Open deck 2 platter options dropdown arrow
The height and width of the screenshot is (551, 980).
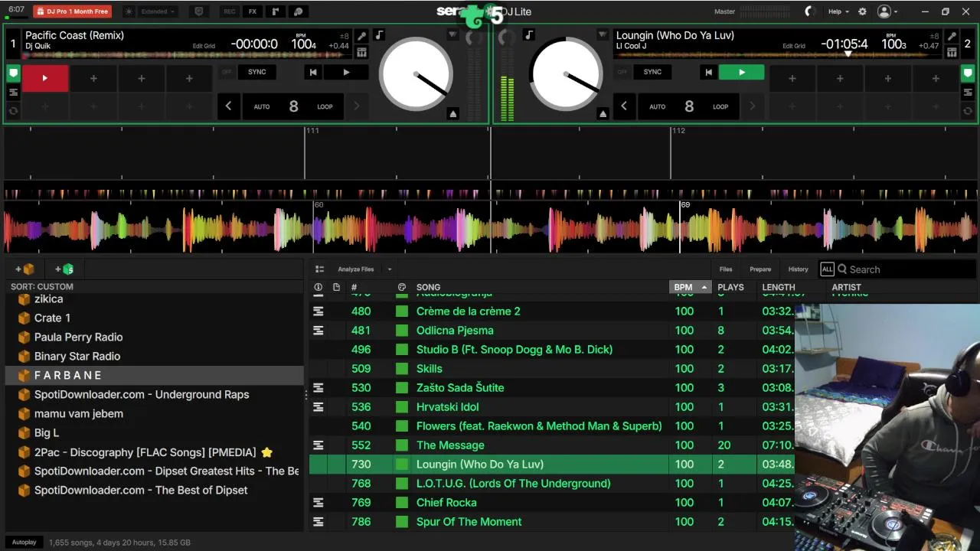tap(603, 35)
